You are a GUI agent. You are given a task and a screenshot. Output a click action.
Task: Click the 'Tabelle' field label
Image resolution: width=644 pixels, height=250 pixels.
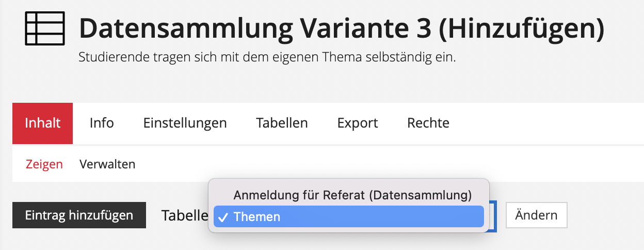[x=184, y=215]
